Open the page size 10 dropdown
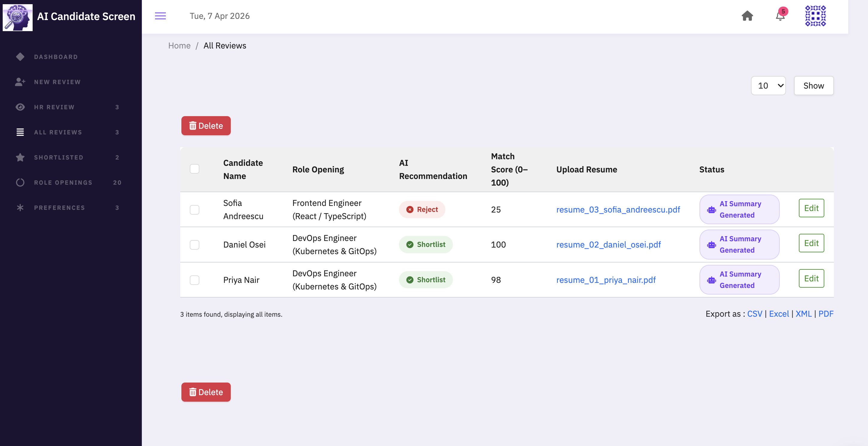This screenshot has height=446, width=868. (x=768, y=86)
